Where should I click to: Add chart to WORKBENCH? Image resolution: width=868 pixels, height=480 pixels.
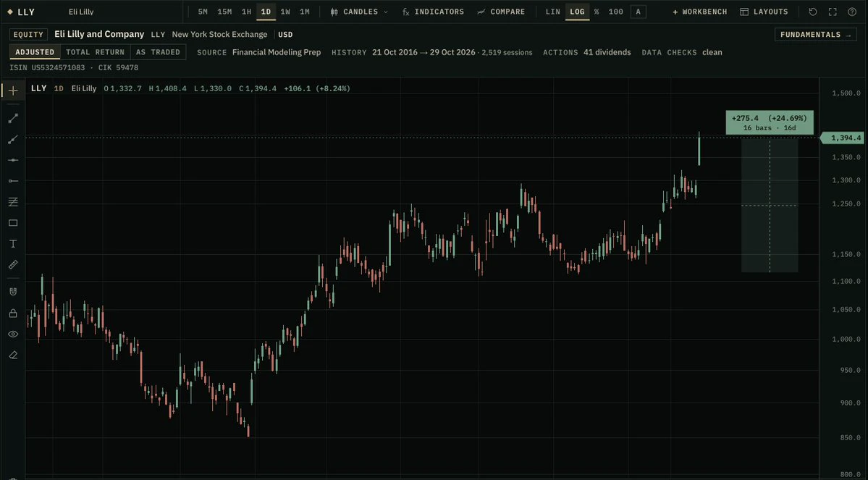[700, 12]
